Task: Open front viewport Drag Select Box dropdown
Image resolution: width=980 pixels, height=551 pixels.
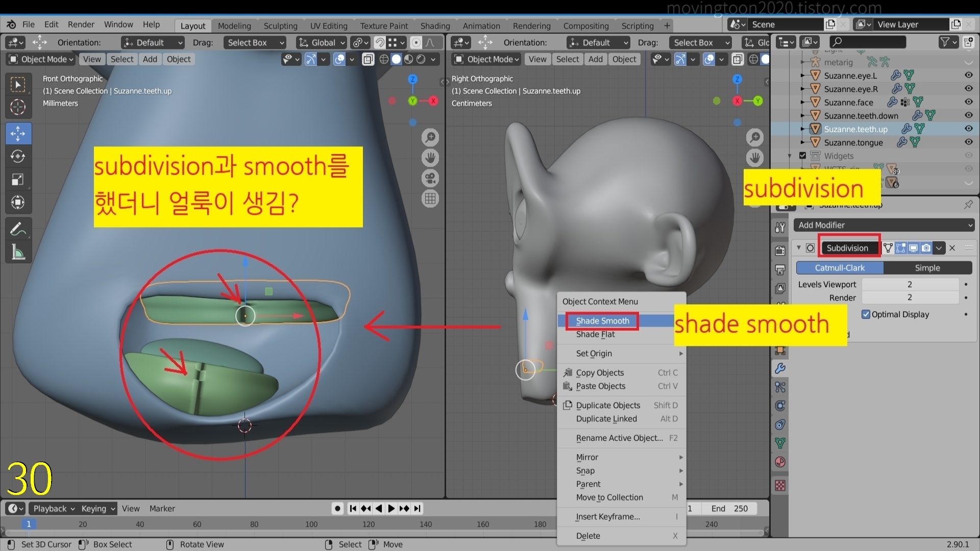Action: pos(254,42)
